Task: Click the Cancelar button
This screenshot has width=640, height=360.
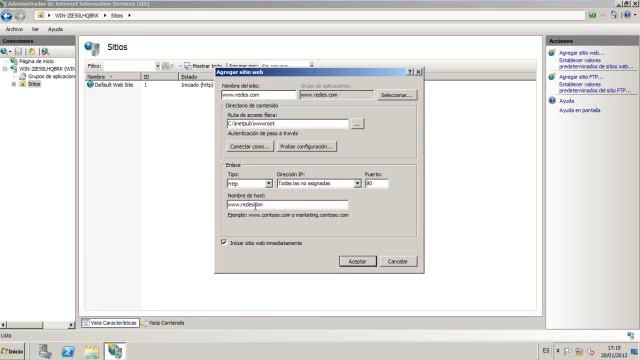Action: (398, 261)
